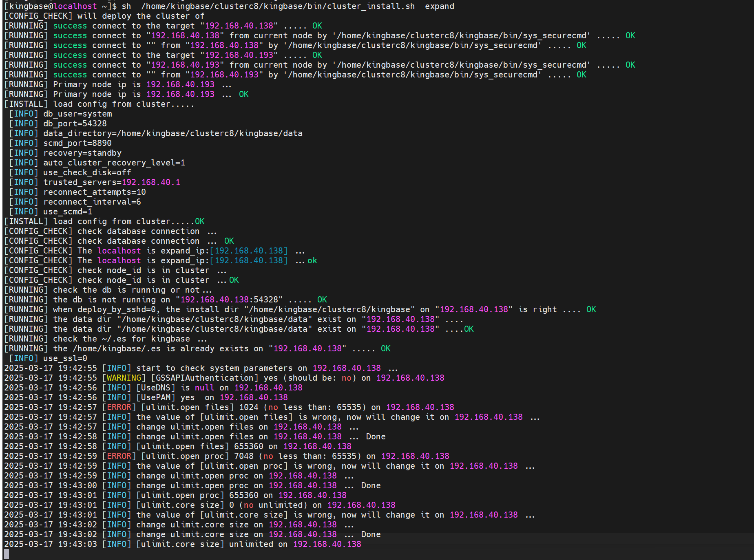Click the auto_cluster_recovery_level=1 line

[114, 163]
